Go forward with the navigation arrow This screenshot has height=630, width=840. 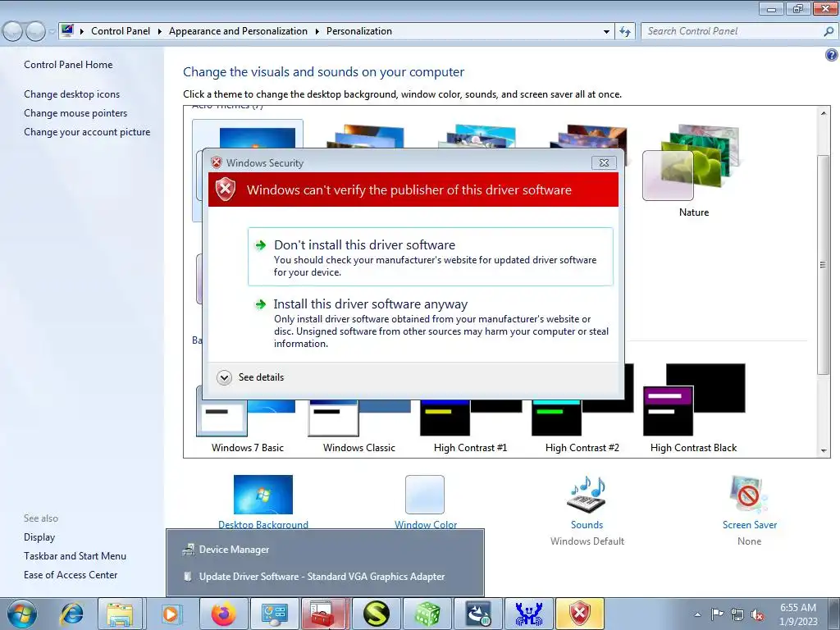pyautogui.click(x=36, y=32)
